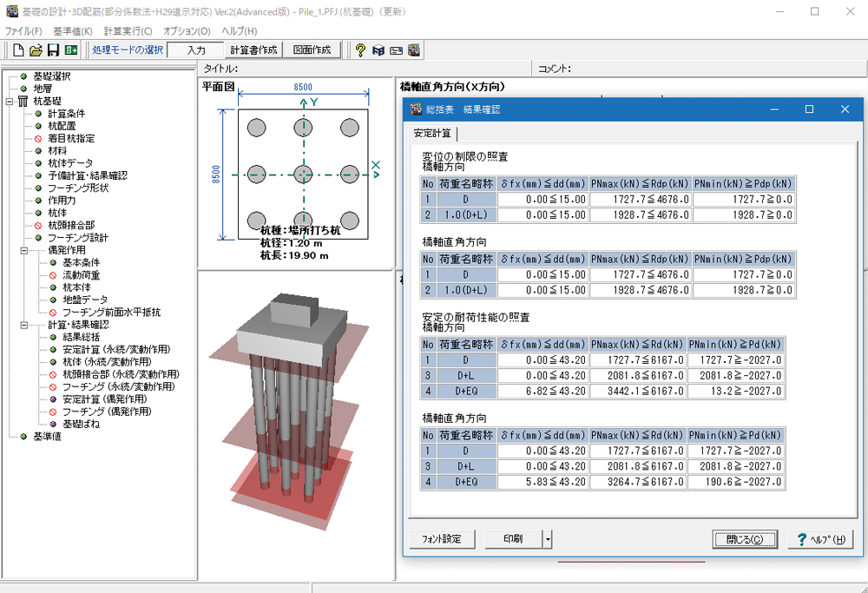Select 着目杭指定 in the tree
Screen dimensions: 868x593
point(71,138)
